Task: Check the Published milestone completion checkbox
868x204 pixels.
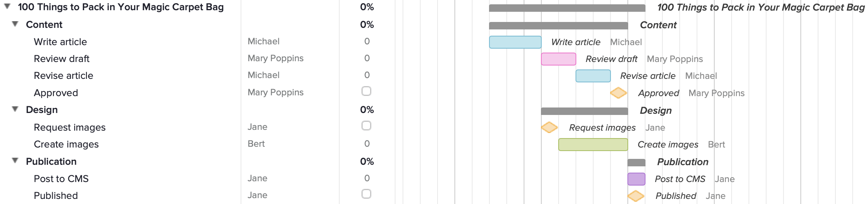Action: tap(366, 194)
